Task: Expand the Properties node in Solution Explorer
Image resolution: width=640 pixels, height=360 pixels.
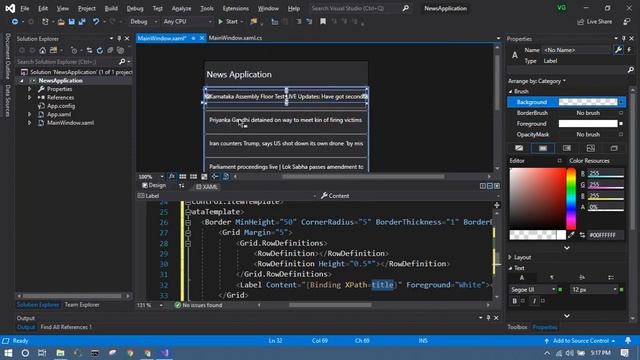Action: [29, 89]
